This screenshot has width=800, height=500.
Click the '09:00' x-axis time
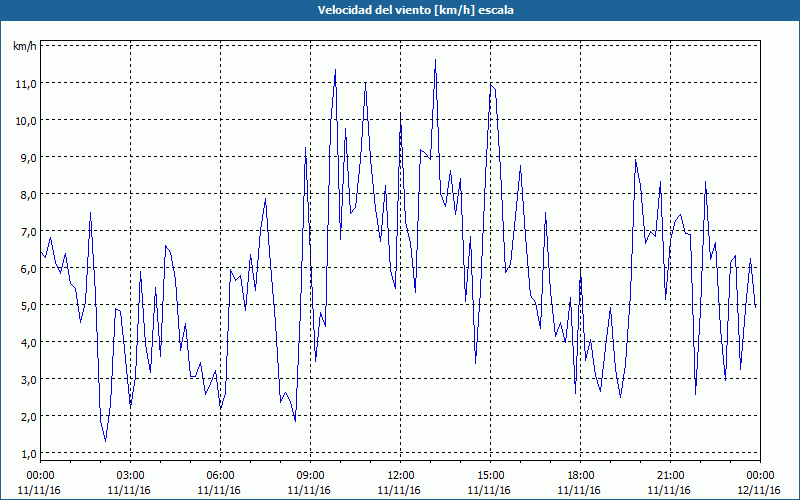pos(310,476)
